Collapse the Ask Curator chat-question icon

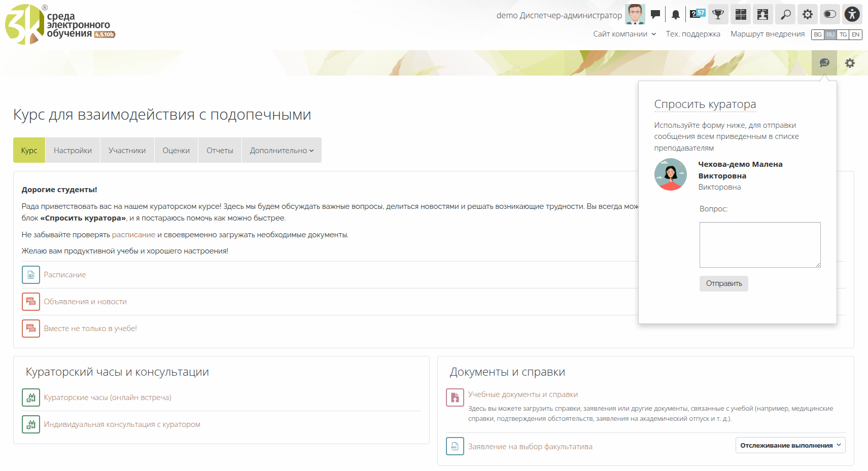click(x=824, y=63)
